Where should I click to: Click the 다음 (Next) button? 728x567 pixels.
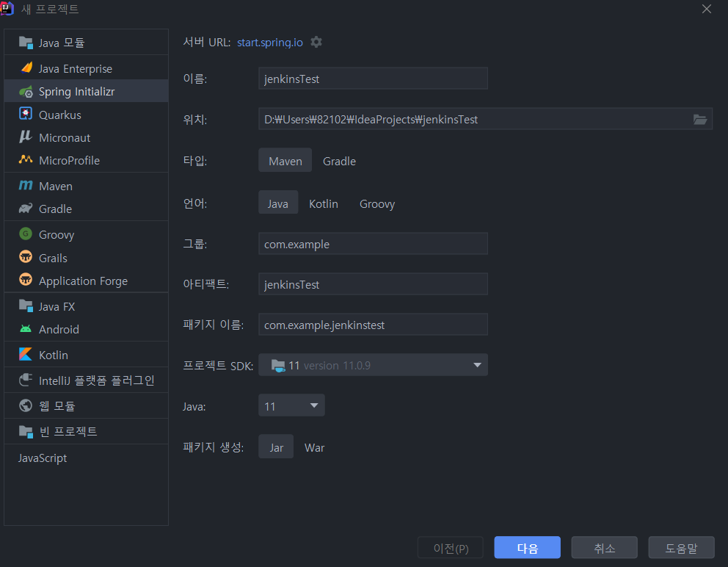(527, 547)
